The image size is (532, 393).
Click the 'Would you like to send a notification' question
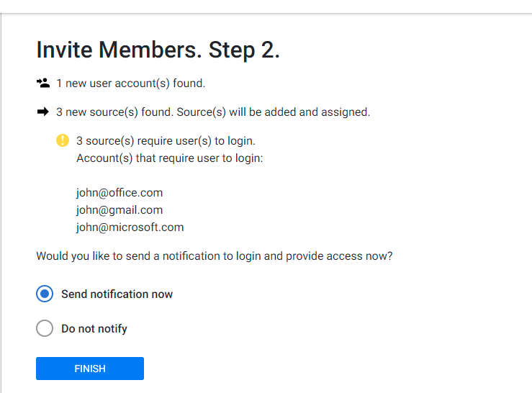(x=215, y=256)
